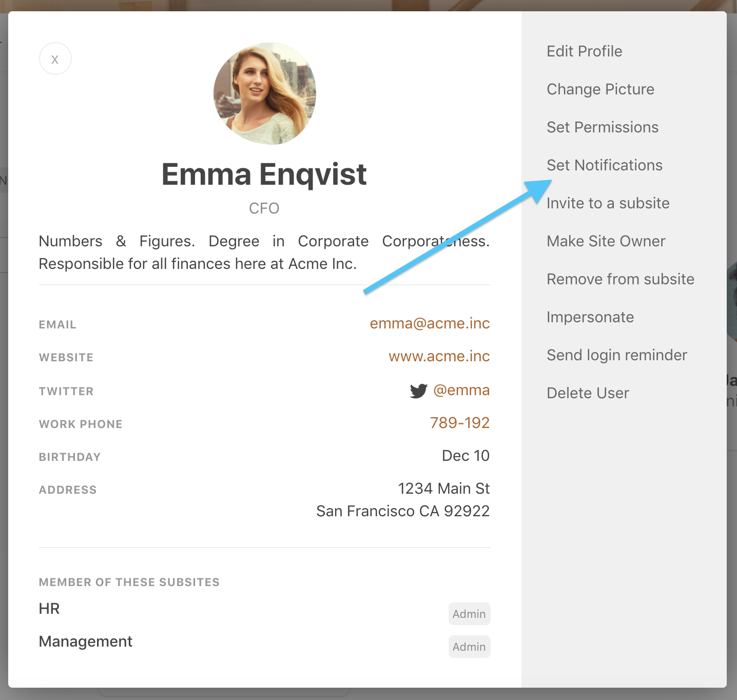
Task: Click the EMAIL field label
Action: tap(57, 325)
